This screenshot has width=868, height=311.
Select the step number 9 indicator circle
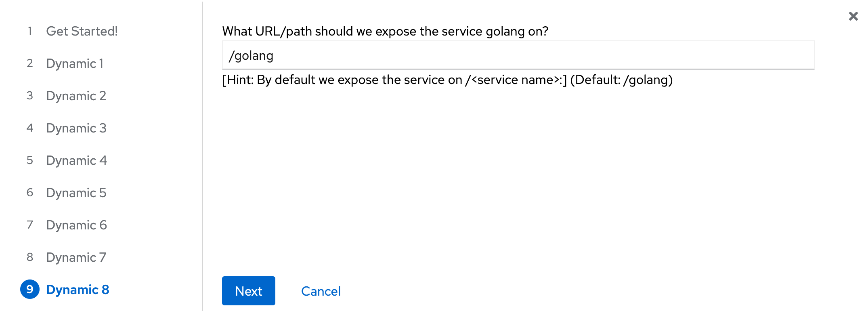coord(30,290)
